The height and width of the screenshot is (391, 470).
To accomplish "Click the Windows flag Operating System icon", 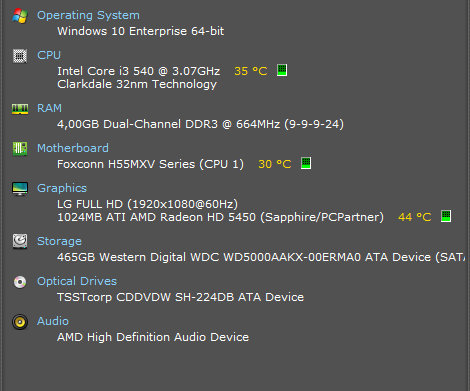I will [20, 16].
